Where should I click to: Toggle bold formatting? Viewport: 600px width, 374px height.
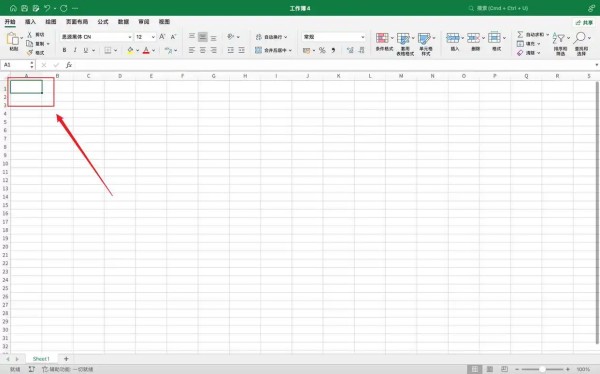[64, 50]
